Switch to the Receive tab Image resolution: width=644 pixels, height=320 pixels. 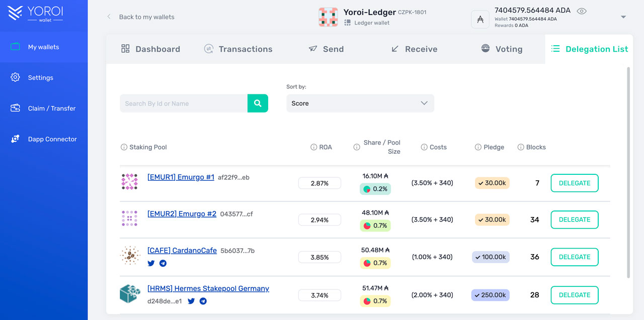(x=414, y=49)
